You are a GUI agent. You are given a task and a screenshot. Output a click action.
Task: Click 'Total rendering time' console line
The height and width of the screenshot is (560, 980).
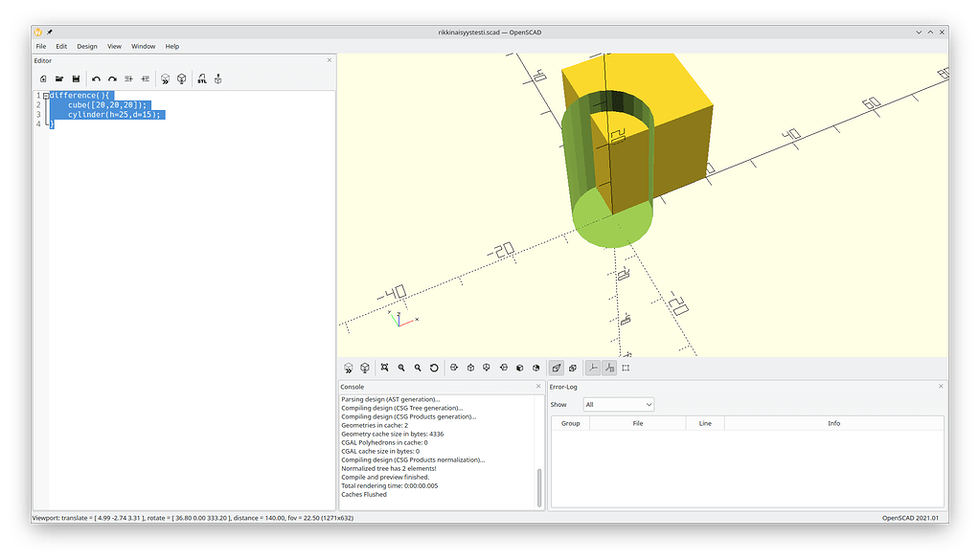coord(389,485)
